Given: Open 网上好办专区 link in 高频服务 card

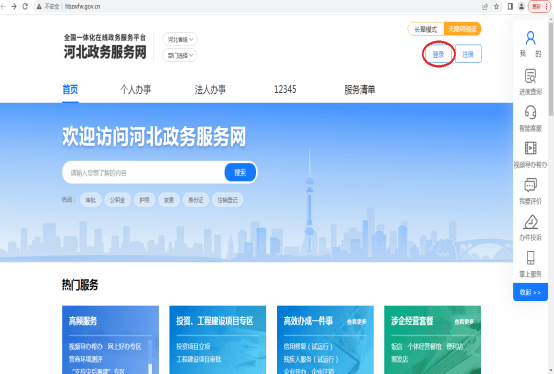Looking at the screenshot, I should 124,347.
